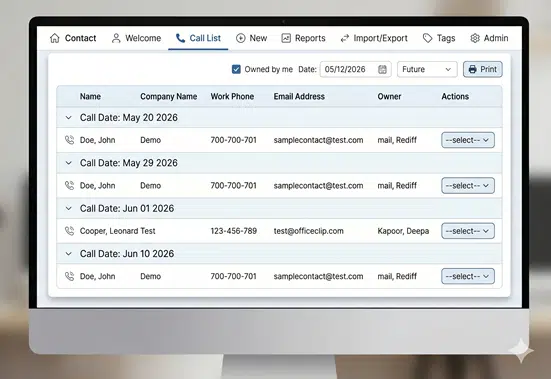Open the Tags tab
This screenshot has height=379, width=551.
(439, 38)
